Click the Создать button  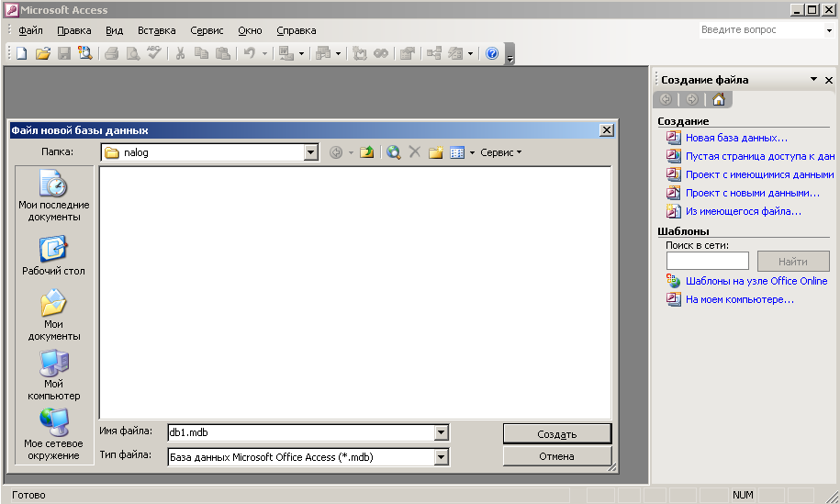point(557,434)
